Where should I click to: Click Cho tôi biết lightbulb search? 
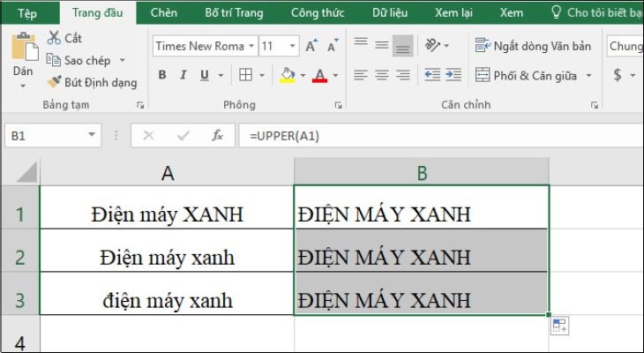(596, 12)
